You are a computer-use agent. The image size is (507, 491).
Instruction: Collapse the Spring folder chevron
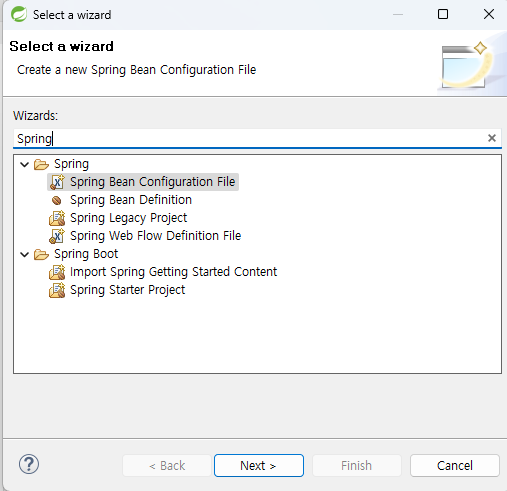click(x=25, y=164)
